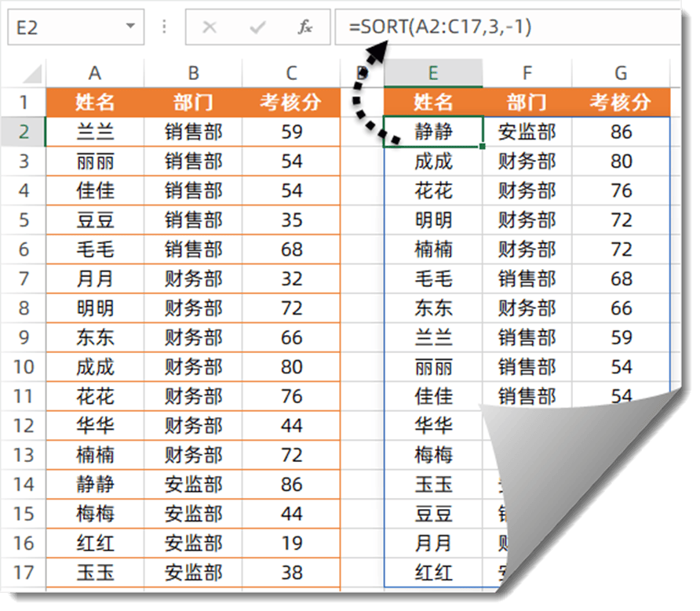
Task: Select cell A15 containing 梅梅
Action: pos(95,514)
